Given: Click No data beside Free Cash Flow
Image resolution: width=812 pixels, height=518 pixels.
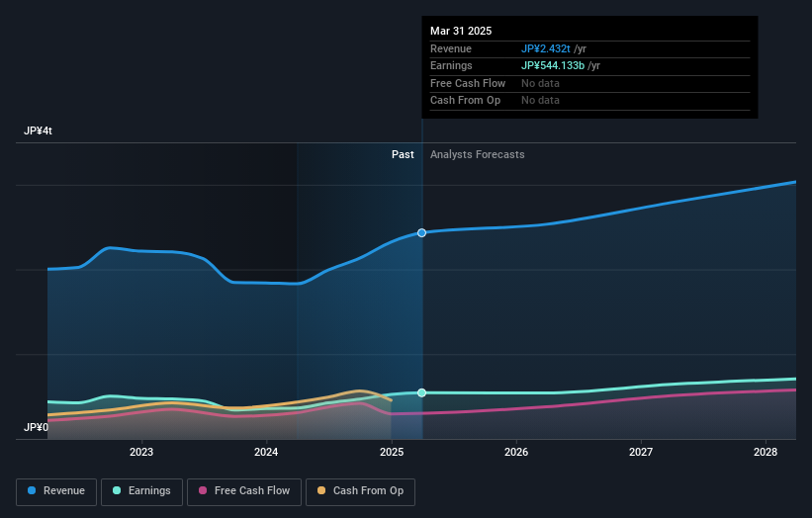Looking at the screenshot, I should point(540,83).
